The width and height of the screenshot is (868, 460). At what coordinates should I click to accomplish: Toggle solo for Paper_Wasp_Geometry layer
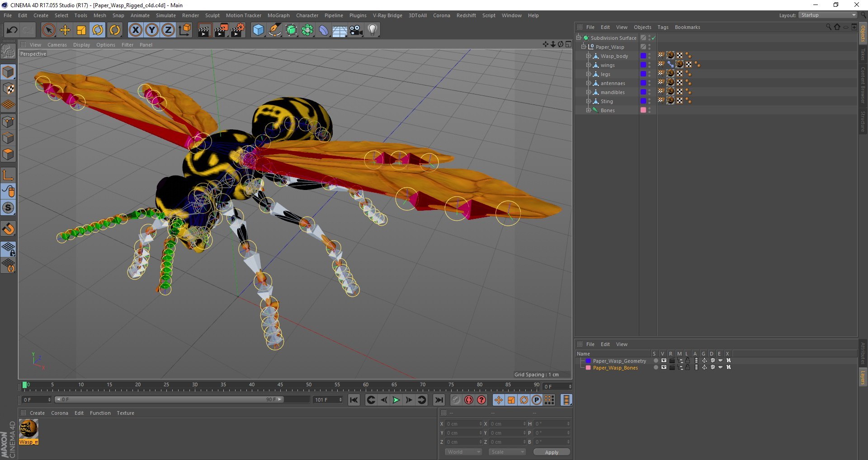[656, 361]
